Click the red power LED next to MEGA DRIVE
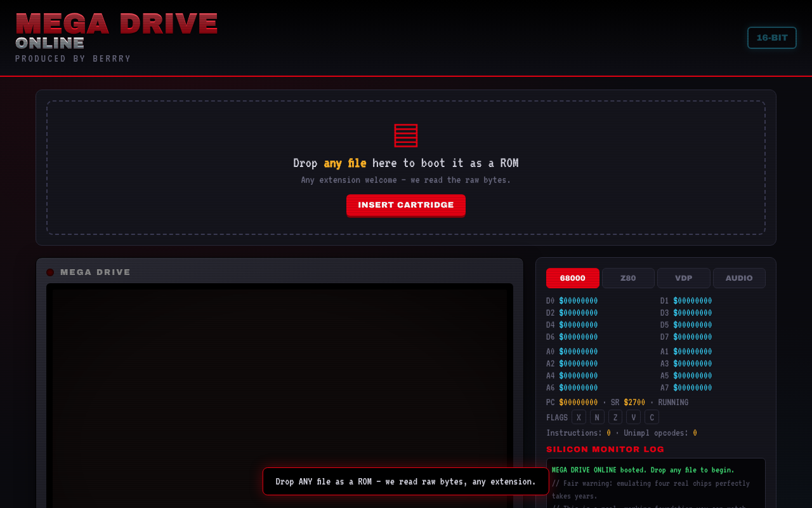The width and height of the screenshot is (812, 508). pos(50,272)
